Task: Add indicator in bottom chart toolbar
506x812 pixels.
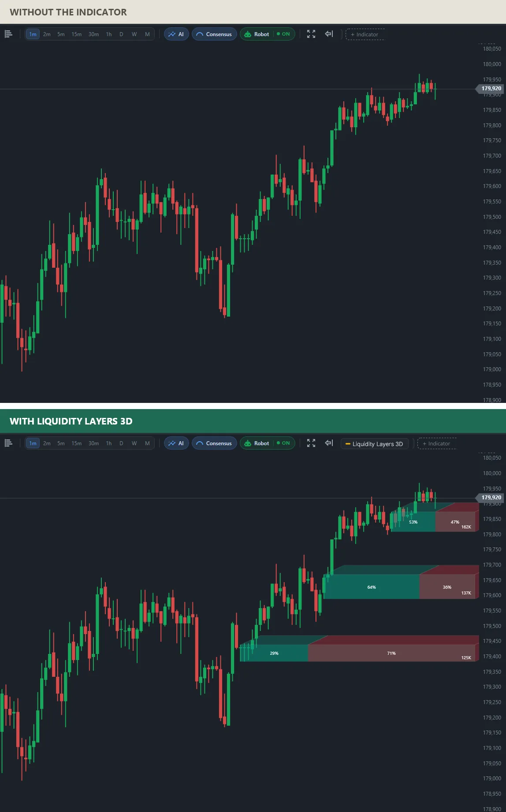Action: [437, 443]
